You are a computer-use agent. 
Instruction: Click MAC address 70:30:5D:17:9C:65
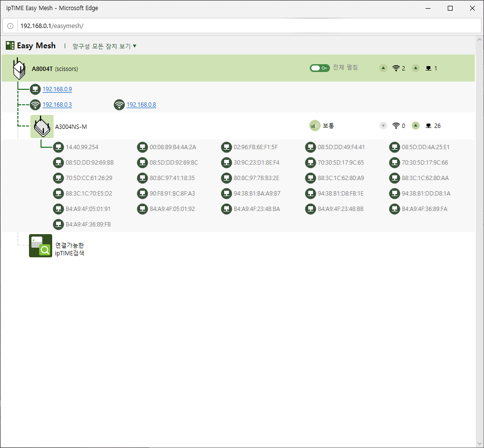[x=341, y=163]
